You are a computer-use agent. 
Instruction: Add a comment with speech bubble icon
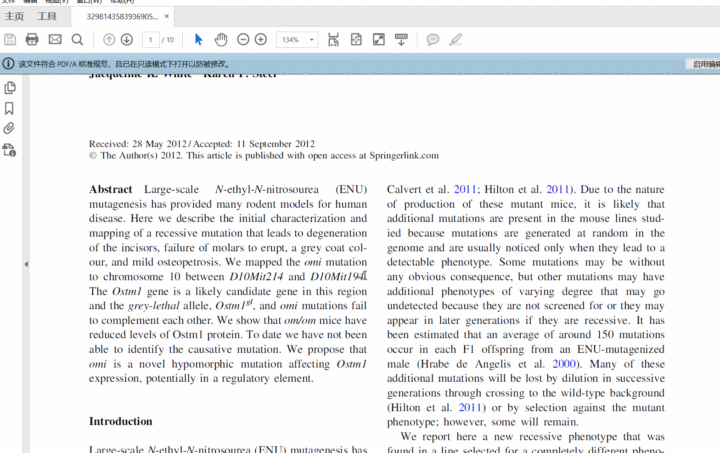[x=433, y=39]
